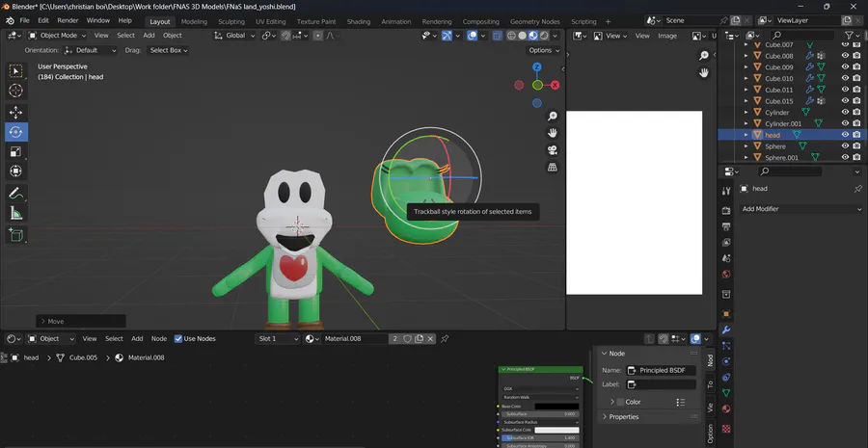Expand the Cube.009 outliner row

(x=746, y=66)
